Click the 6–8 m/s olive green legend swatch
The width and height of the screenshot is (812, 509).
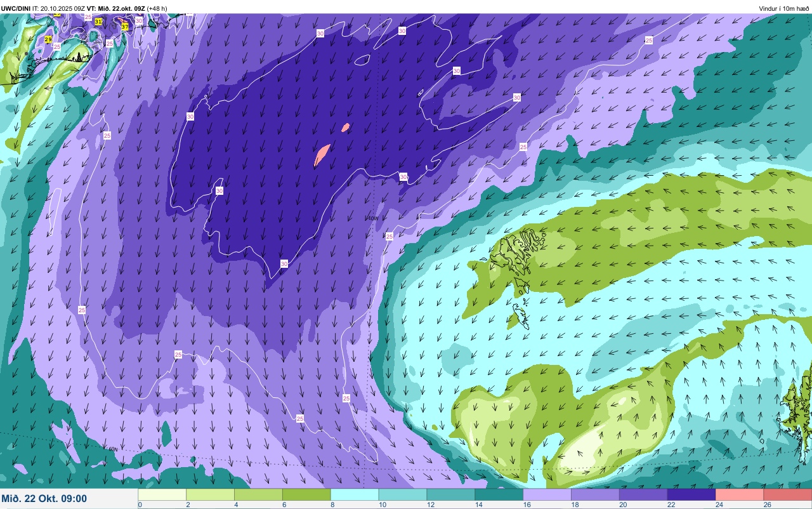tap(306, 494)
